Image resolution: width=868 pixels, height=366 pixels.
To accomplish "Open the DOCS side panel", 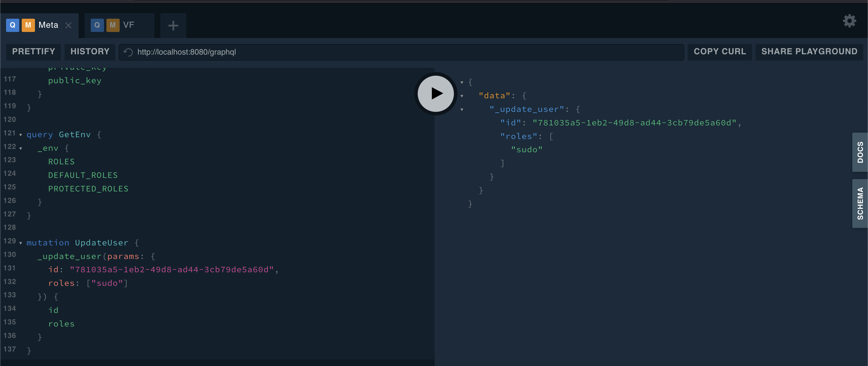I will coord(860,152).
